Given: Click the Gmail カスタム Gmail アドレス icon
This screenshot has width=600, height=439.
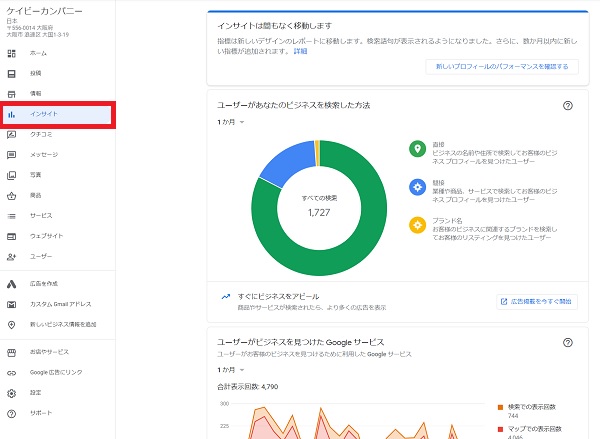Looking at the screenshot, I should point(11,304).
